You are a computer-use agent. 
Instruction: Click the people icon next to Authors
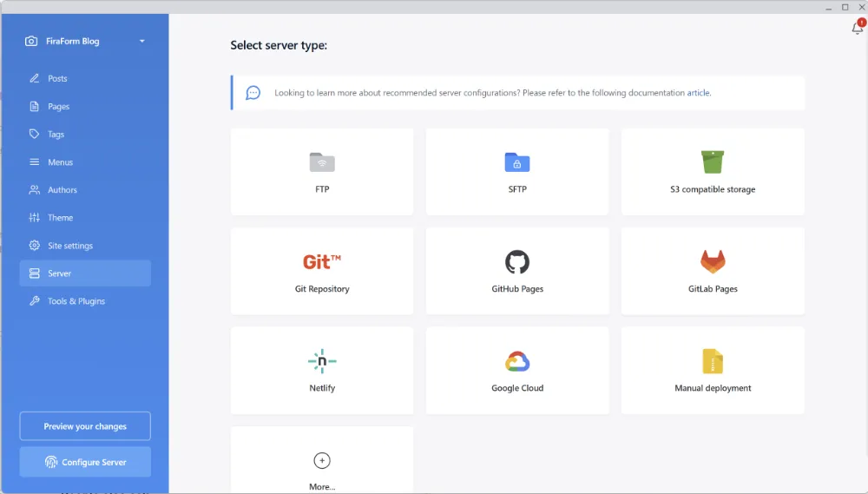35,189
